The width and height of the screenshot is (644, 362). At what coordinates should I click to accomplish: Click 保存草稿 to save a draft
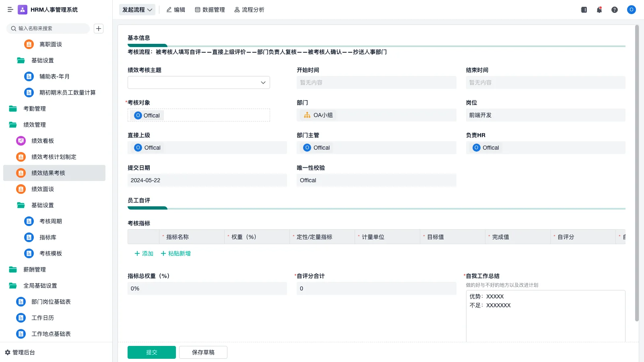pyautogui.click(x=203, y=352)
